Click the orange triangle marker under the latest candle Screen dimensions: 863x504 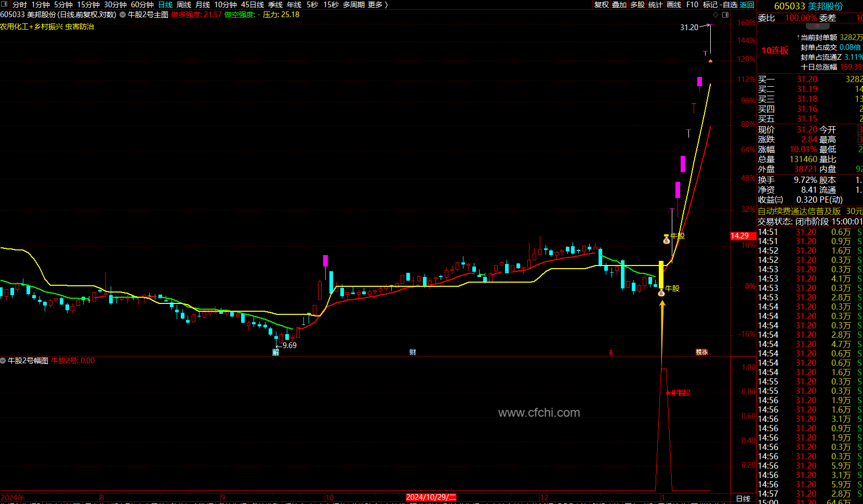(x=710, y=61)
